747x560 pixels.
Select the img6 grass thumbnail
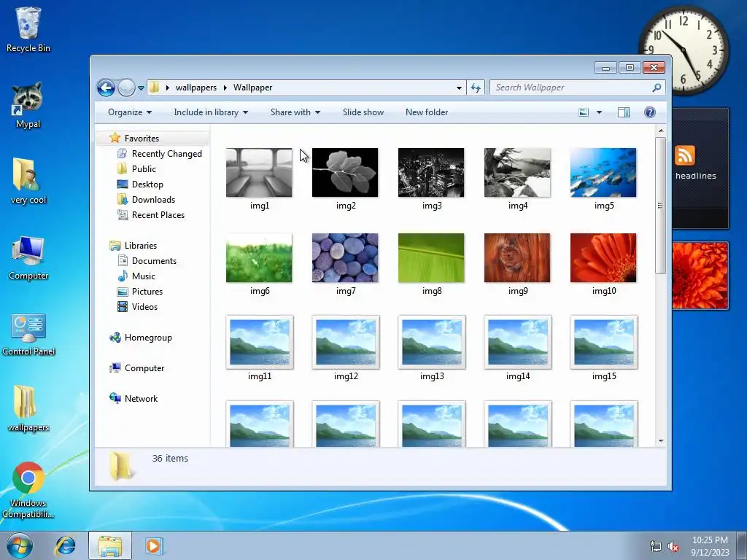pyautogui.click(x=259, y=257)
